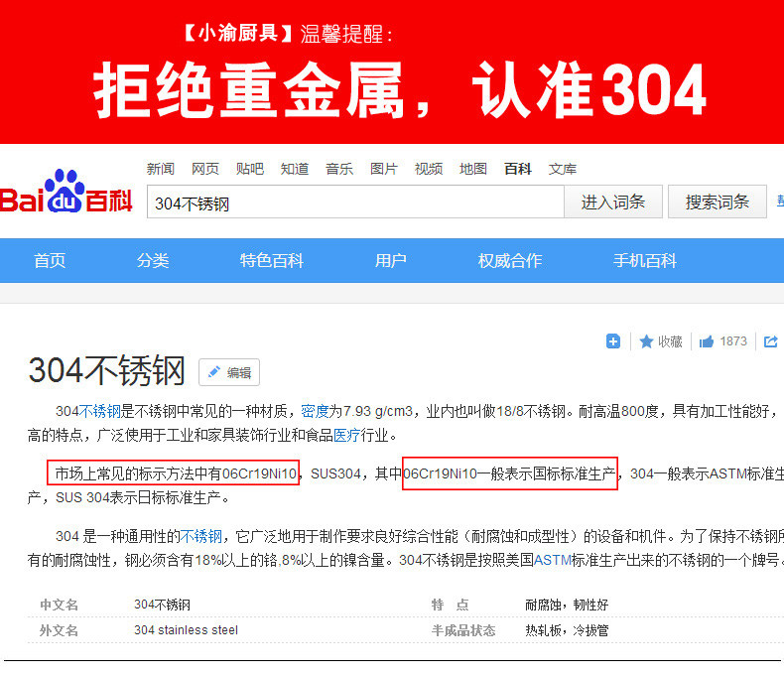Click the 【小渝厨具】 banner text
Viewport: 784px width, 675px height.
pos(236,33)
